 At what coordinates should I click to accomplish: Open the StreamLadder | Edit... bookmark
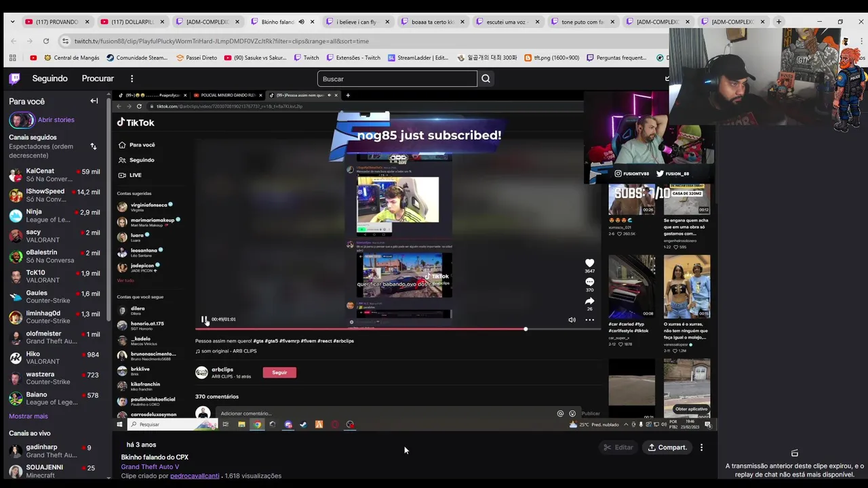pos(418,58)
